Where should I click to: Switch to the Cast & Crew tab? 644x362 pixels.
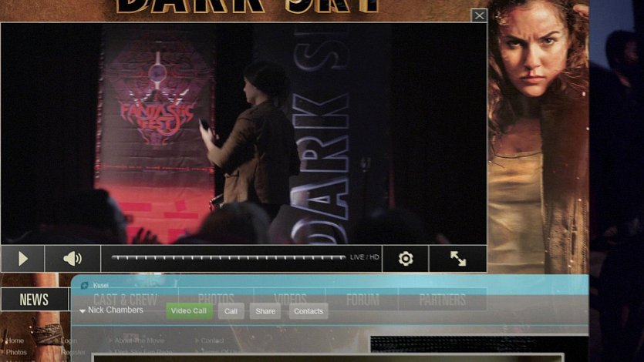pyautogui.click(x=125, y=300)
